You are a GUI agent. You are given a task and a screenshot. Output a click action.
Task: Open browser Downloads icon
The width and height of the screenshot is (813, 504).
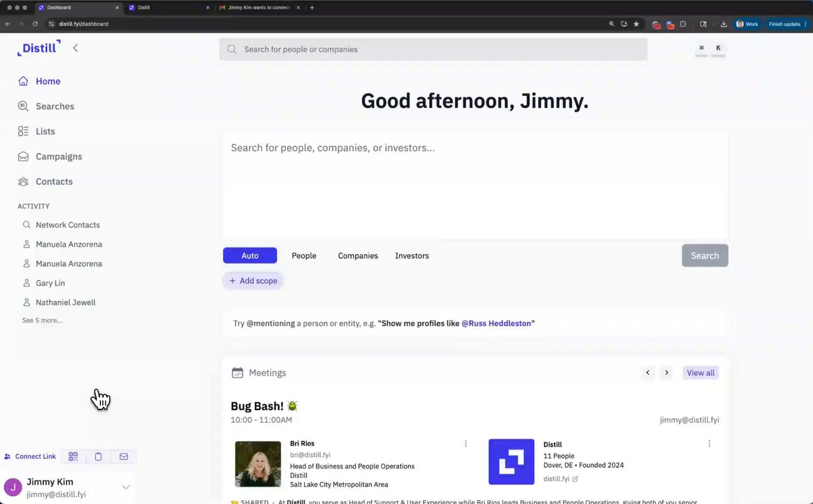point(723,24)
